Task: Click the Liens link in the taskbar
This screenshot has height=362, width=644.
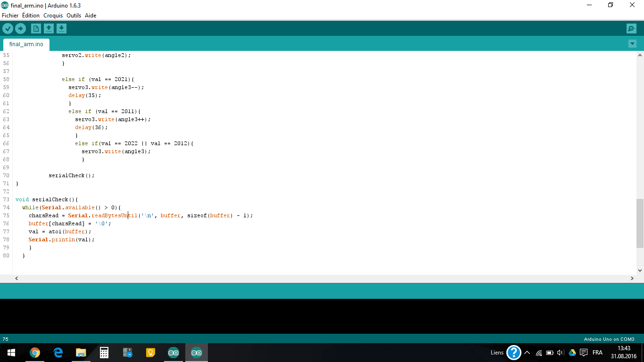Action: pos(496,352)
